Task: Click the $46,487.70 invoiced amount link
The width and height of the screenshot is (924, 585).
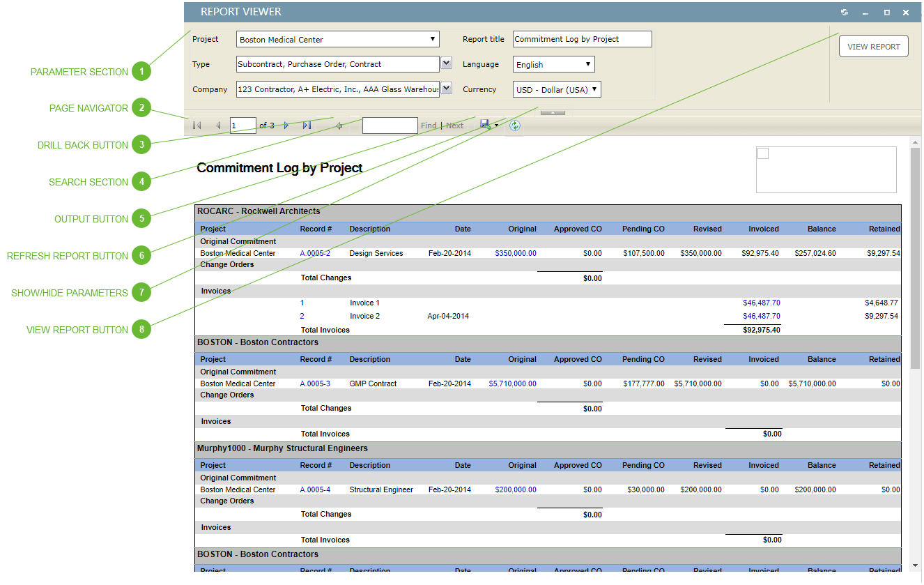Action: 762,303
